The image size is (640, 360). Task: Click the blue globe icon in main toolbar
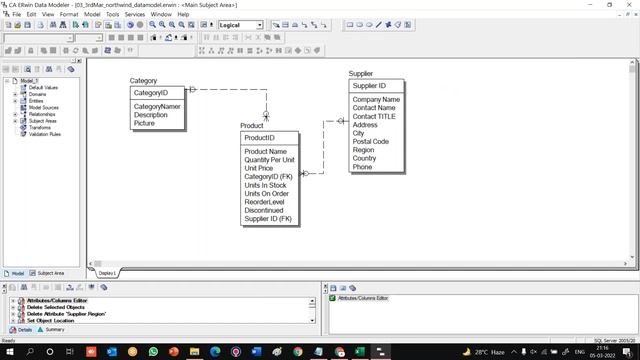point(130,25)
